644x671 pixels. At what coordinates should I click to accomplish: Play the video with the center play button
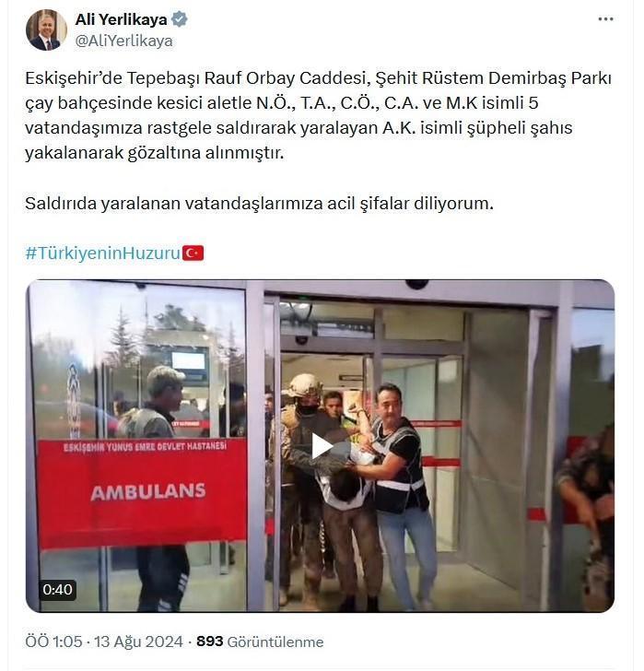pos(321,446)
